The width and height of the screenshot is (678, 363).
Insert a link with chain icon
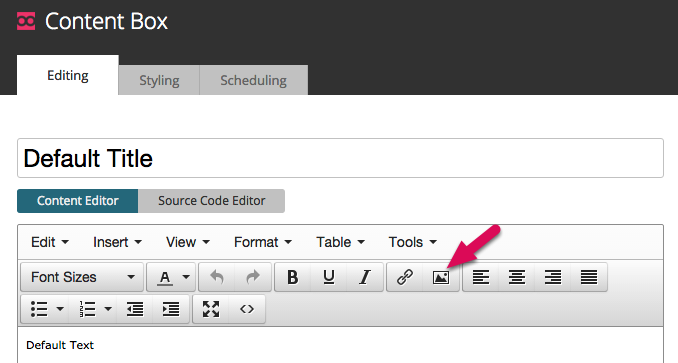pos(405,277)
